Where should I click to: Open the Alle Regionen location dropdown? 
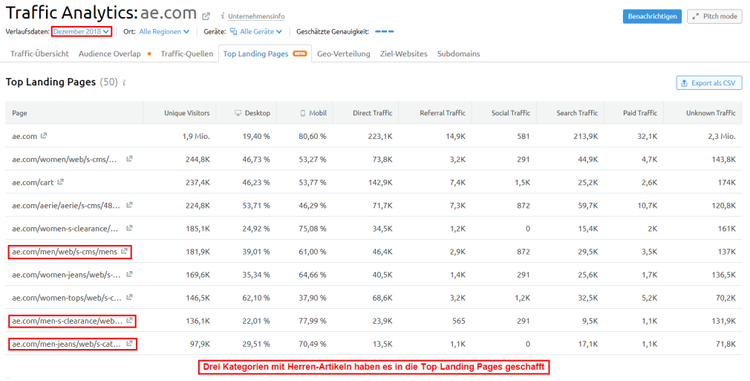coord(164,32)
